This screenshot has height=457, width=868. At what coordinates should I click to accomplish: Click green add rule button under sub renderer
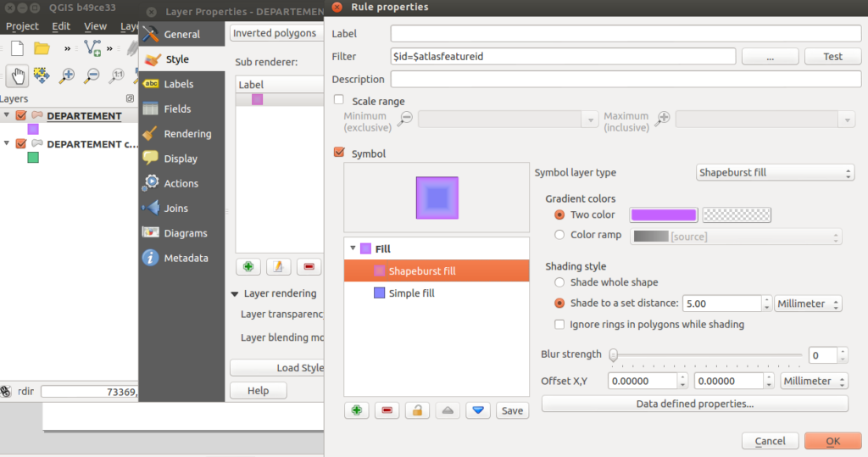click(248, 267)
